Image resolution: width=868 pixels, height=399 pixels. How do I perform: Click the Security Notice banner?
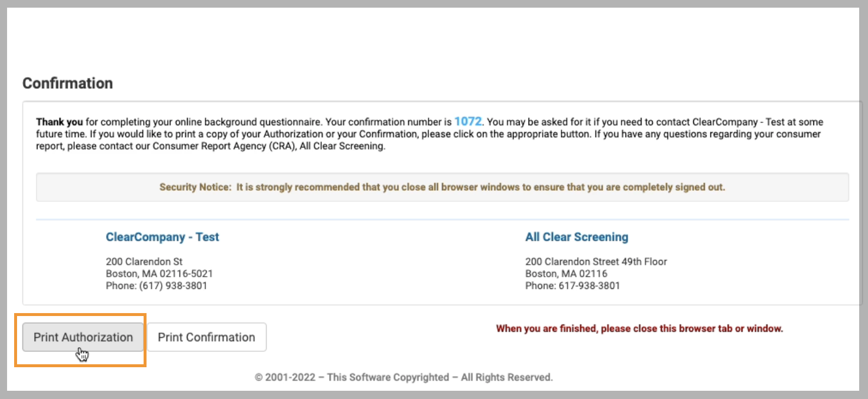(x=443, y=187)
